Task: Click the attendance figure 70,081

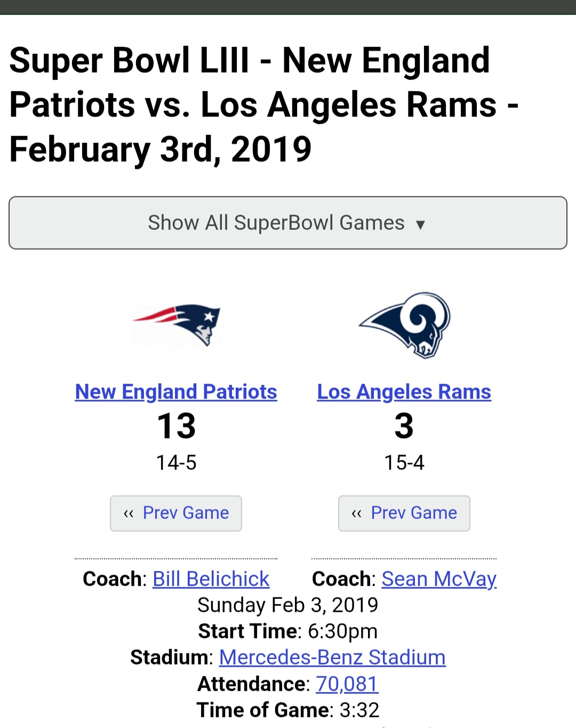Action: pos(347,684)
